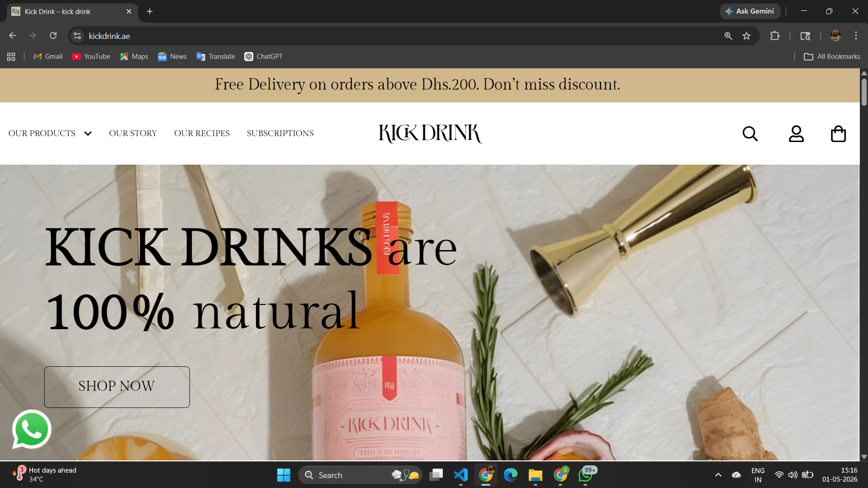Open YouTube bookmark
This screenshot has height=488, width=868.
[x=91, y=57]
